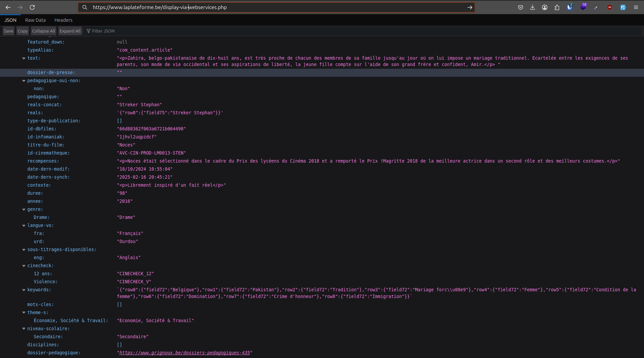Click the "2025-02-16 20:45:21" value
Viewport: 644px width, 358px height.
(145, 177)
